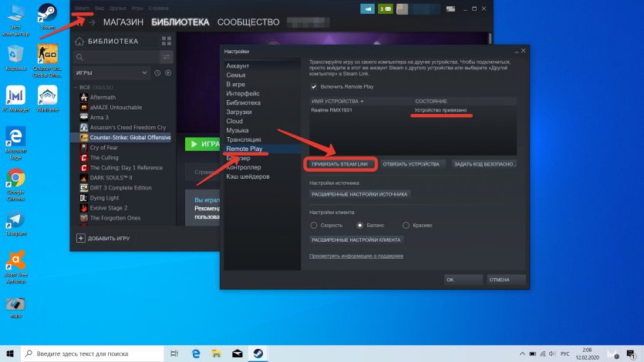Viewport: 644px width, 362px height.
Task: Select Interface in the settings sidebar
Action: coord(242,93)
